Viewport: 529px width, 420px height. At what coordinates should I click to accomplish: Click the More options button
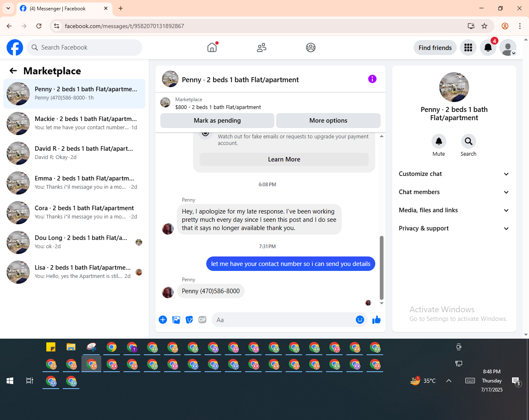[x=328, y=121]
